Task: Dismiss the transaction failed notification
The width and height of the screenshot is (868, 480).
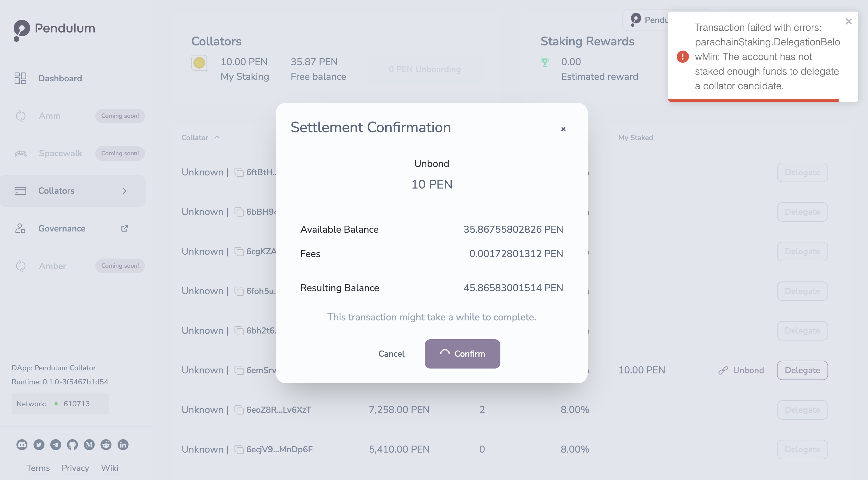Action: pyautogui.click(x=849, y=22)
